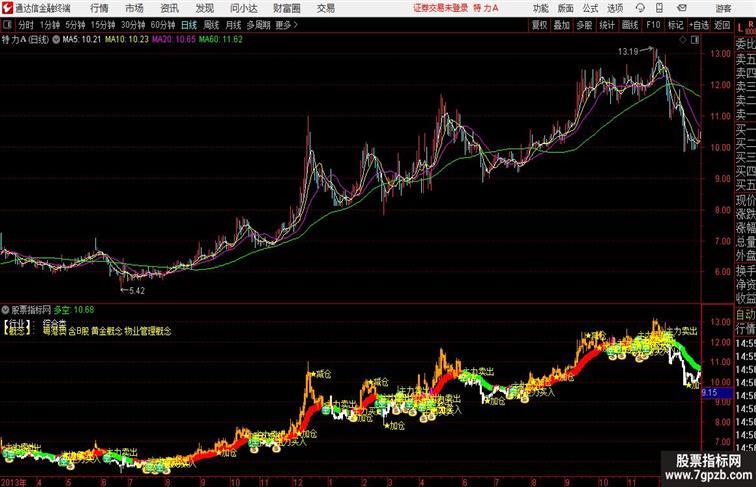
Task: Switch to the 5分钟 period tab
Action: click(x=76, y=25)
